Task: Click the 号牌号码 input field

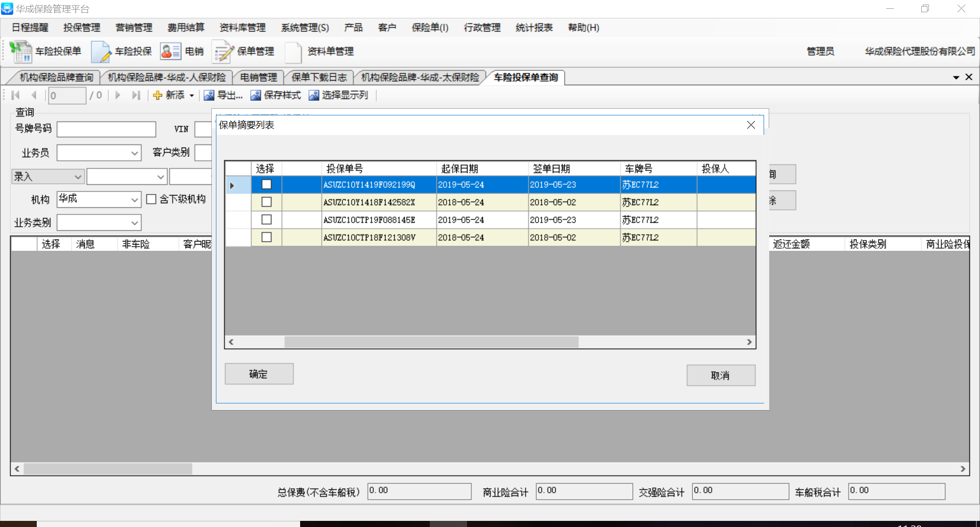Action: click(106, 129)
